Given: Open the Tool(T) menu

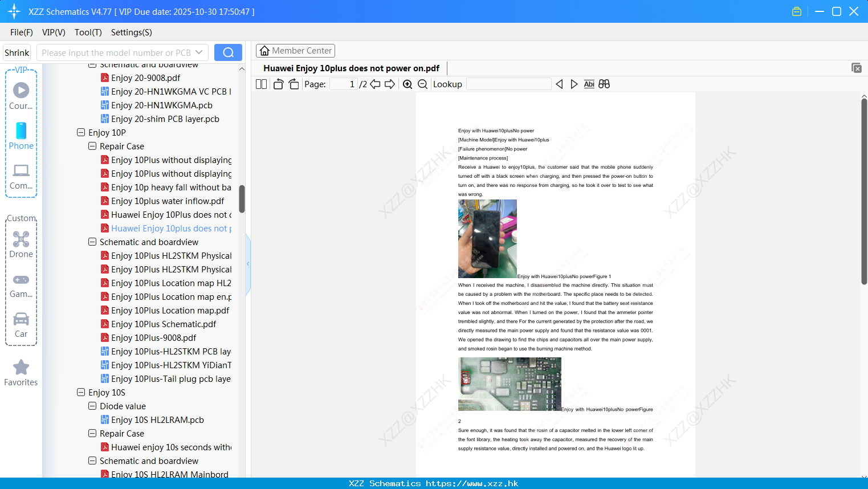Looking at the screenshot, I should [x=88, y=32].
